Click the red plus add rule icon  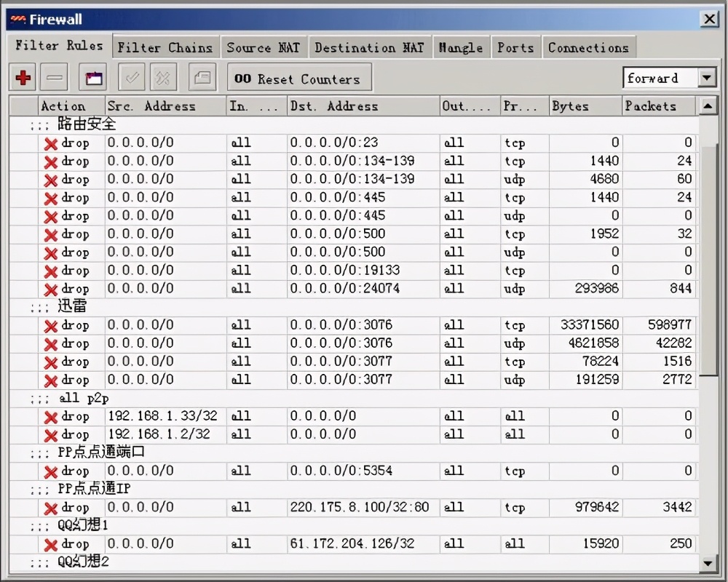23,78
